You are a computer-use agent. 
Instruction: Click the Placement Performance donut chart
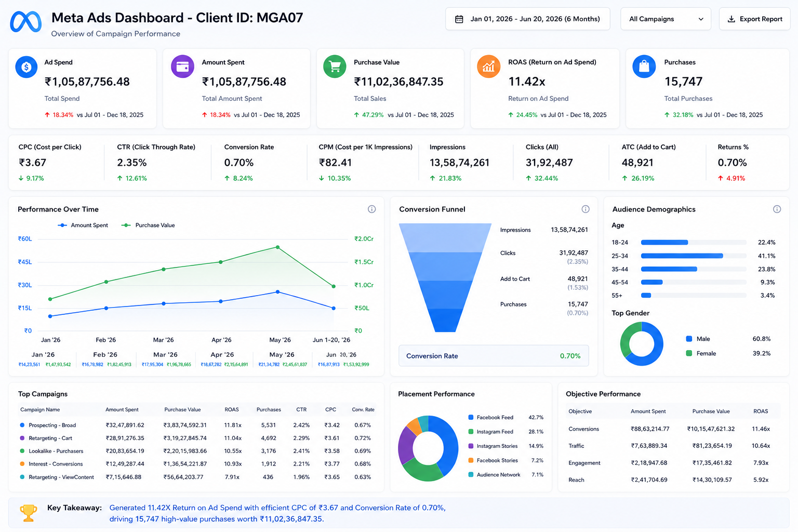click(428, 448)
